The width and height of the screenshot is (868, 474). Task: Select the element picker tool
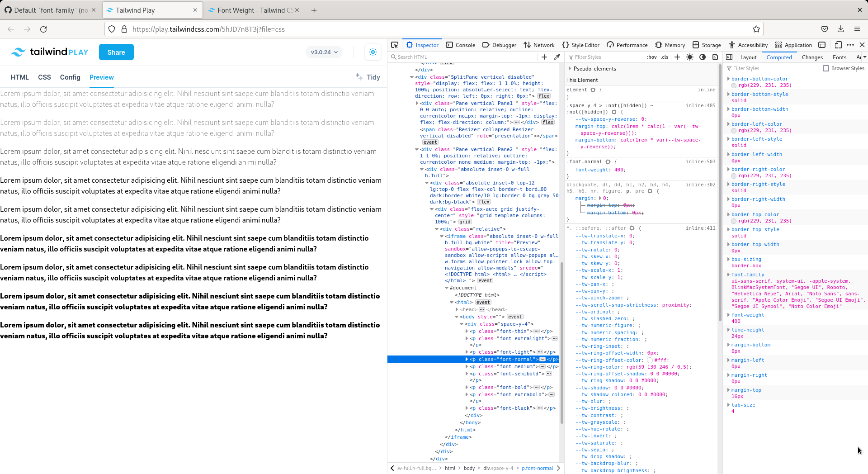point(394,45)
